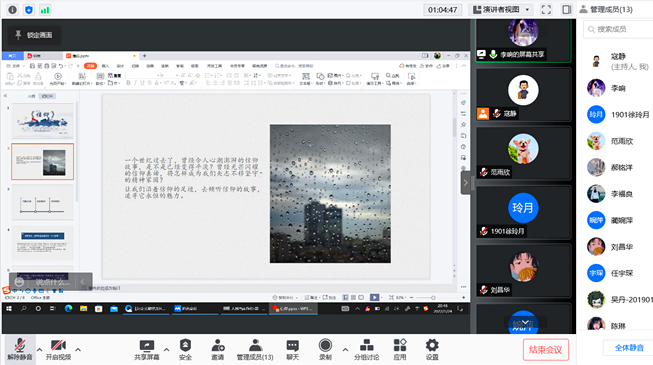
Task: Collapse the participant video strip chevron
Action: coord(466,182)
